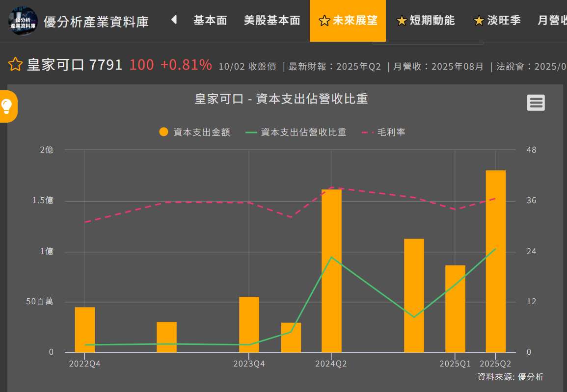
Task: Click the star icon beside 淡旺季
Action: (x=479, y=21)
